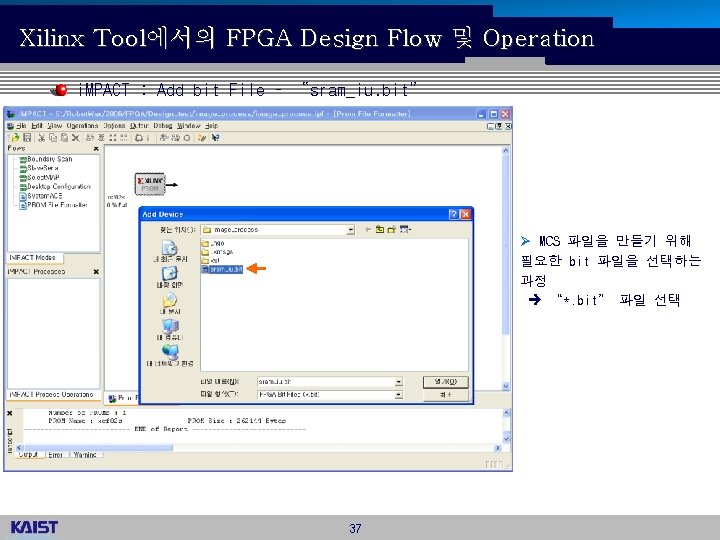Image resolution: width=720 pixels, height=540 pixels.
Task: Click the Save toolbar icon
Action: (x=27, y=137)
